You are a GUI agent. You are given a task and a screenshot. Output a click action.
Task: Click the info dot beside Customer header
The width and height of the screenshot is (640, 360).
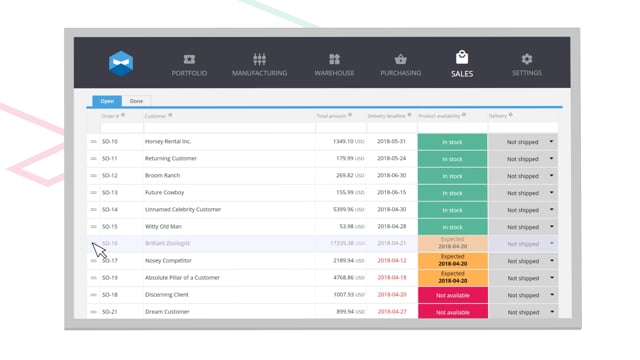pyautogui.click(x=170, y=116)
